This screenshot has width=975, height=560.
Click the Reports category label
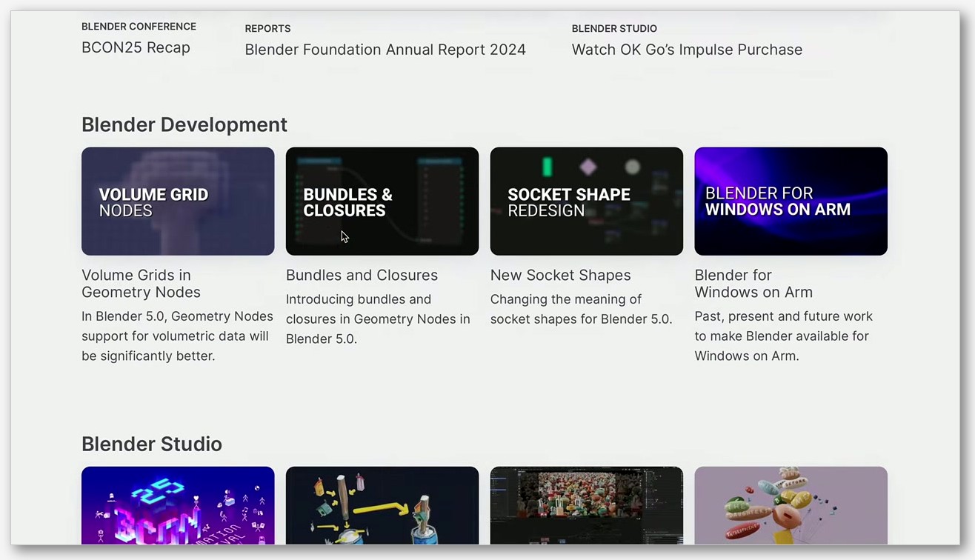(267, 29)
